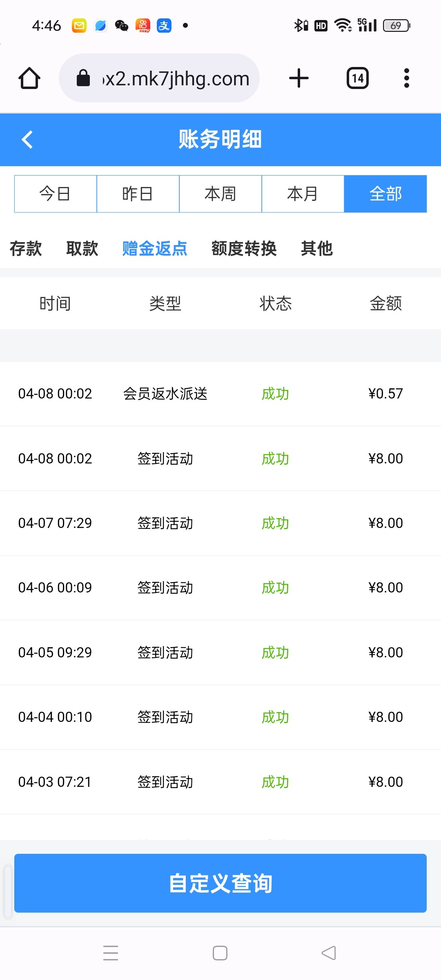Switch to the 存款 tab
This screenshot has width=441, height=980.
pyautogui.click(x=26, y=248)
